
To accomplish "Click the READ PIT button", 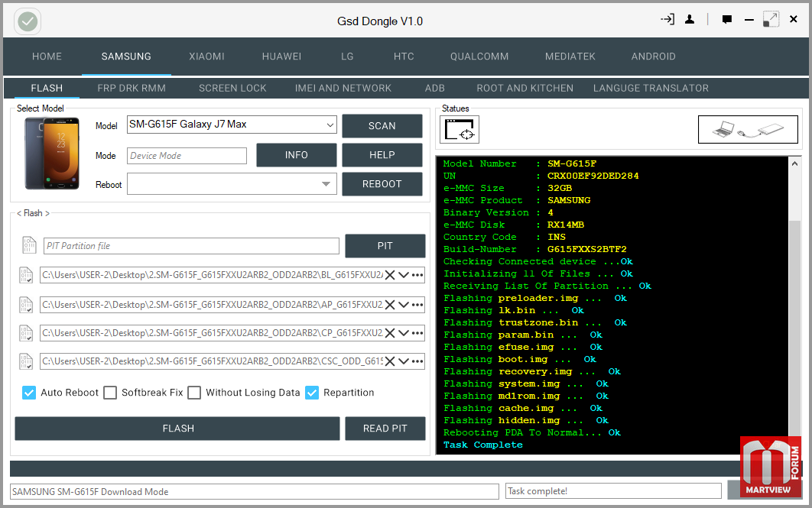I will pyautogui.click(x=385, y=429).
